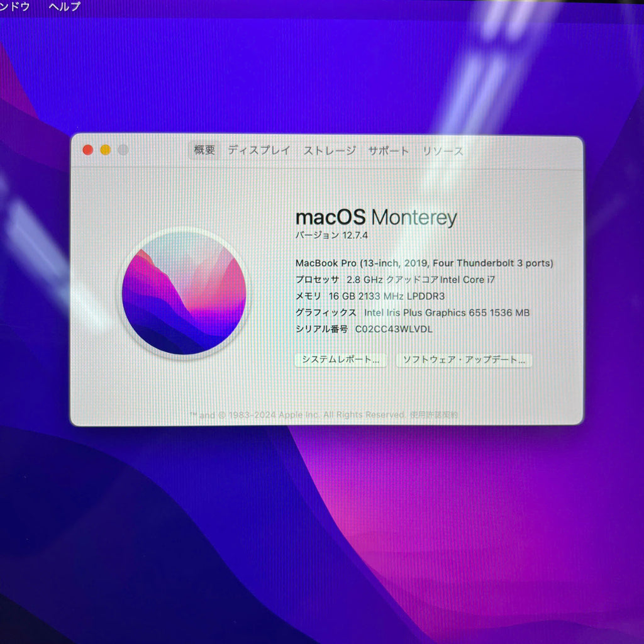Open the リソース tab
The image size is (644, 644).
click(x=443, y=152)
